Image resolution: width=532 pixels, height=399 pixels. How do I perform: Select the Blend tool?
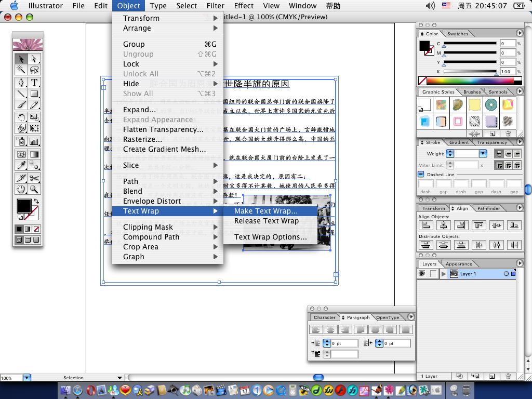pyautogui.click(x=34, y=165)
